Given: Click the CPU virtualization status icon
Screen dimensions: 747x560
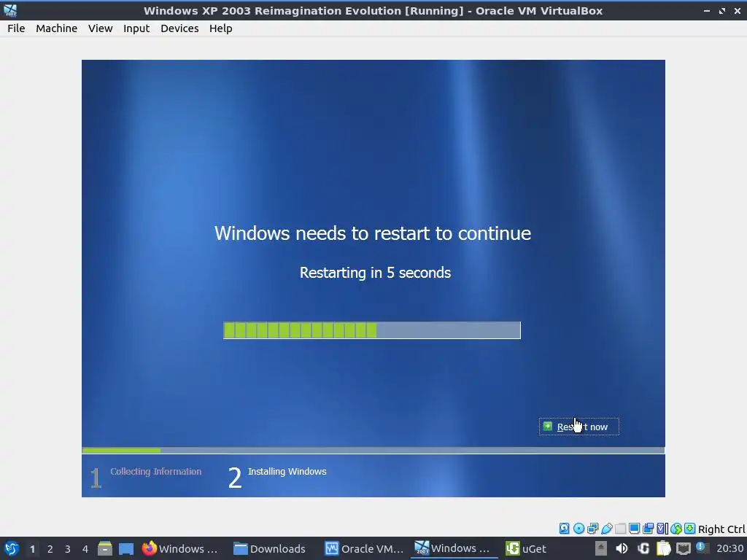Looking at the screenshot, I should click(662, 529).
